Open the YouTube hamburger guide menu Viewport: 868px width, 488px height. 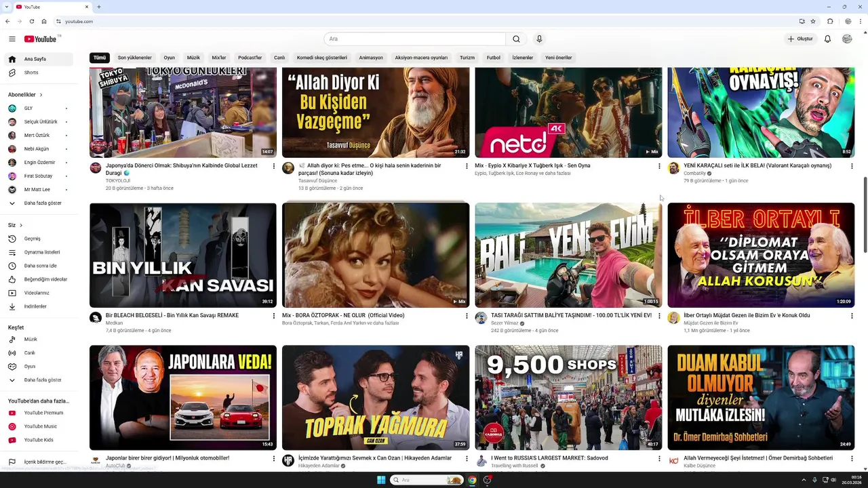click(12, 39)
